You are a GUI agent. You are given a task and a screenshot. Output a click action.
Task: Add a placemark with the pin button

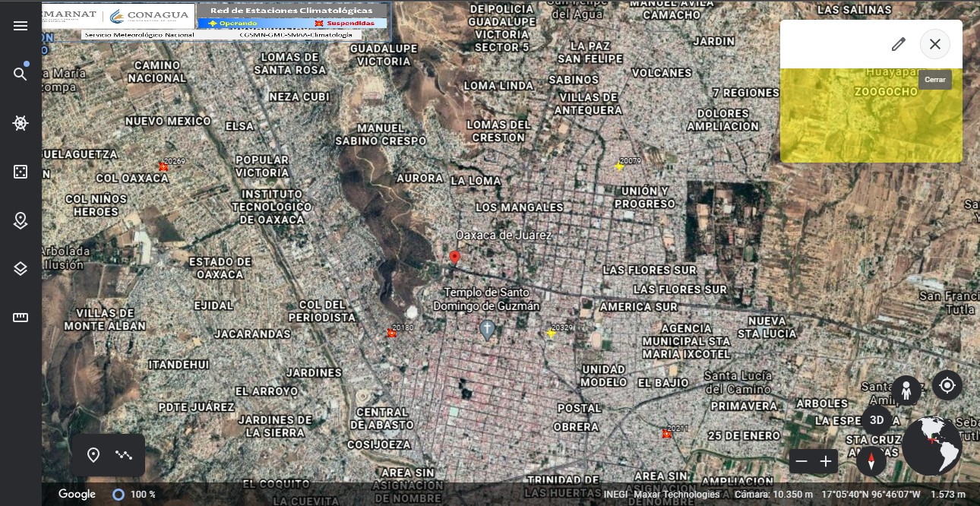point(93,455)
